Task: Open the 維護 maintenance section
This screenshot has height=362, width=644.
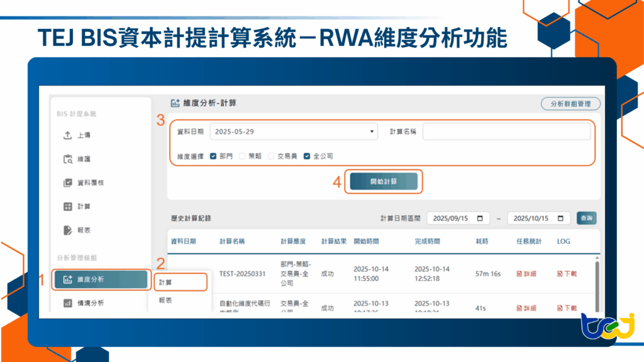Action: tap(69, 159)
